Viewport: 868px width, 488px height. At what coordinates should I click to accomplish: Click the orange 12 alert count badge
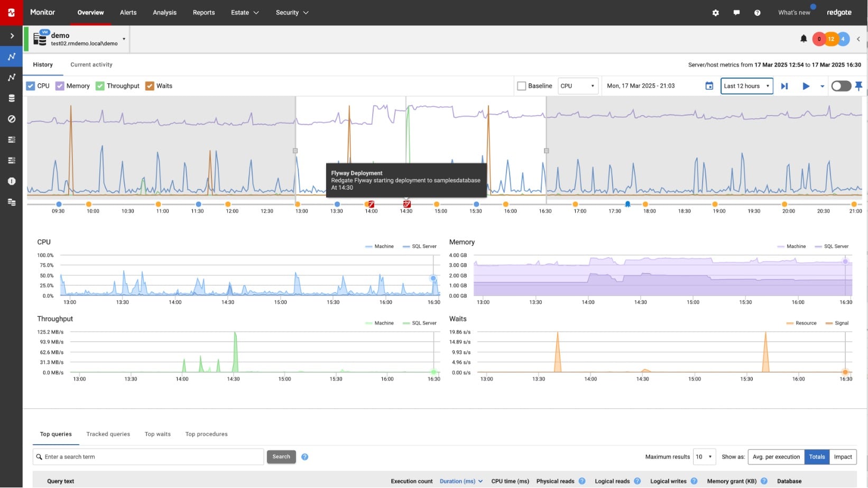(x=831, y=39)
